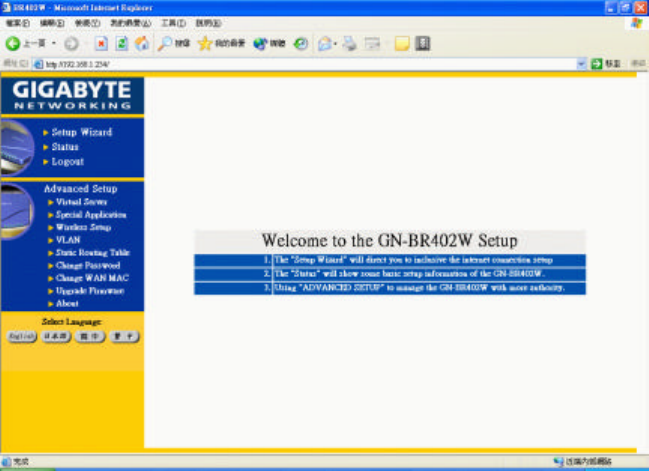The width and height of the screenshot is (649, 471).
Task: Click the gray book toolbar icon
Action: tap(423, 43)
